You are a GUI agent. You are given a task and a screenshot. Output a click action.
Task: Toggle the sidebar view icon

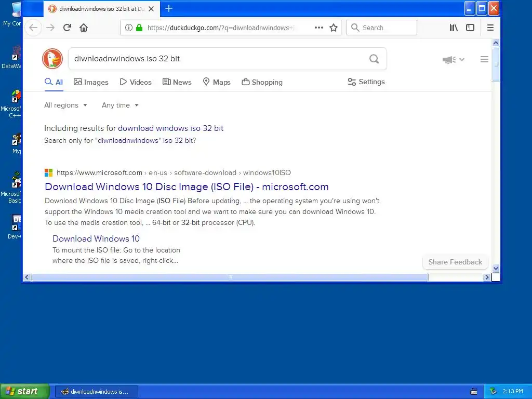[470, 28]
